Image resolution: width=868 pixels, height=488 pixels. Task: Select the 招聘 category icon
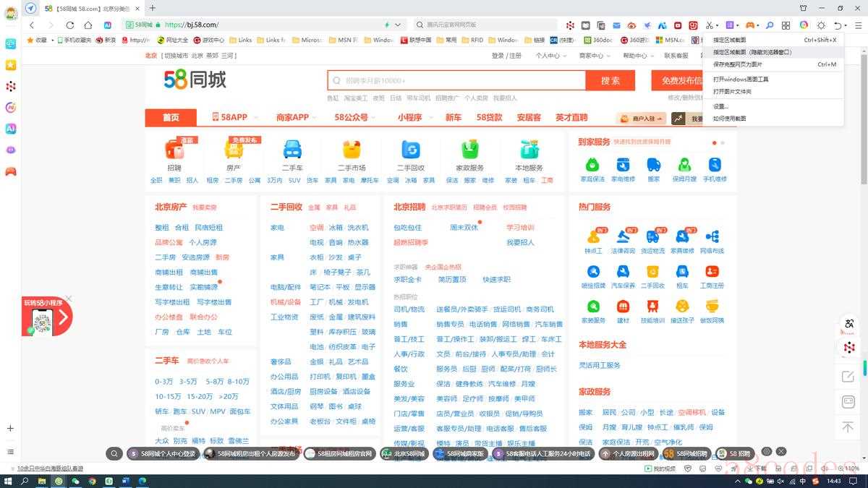174,150
